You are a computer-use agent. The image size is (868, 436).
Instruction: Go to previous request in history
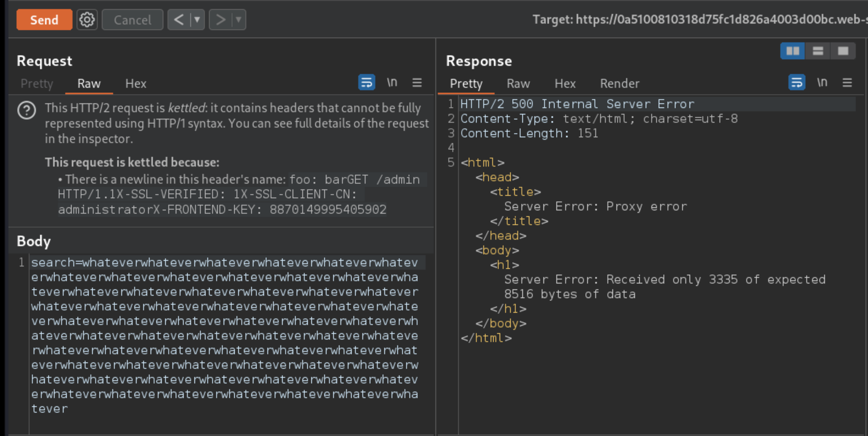coord(179,20)
